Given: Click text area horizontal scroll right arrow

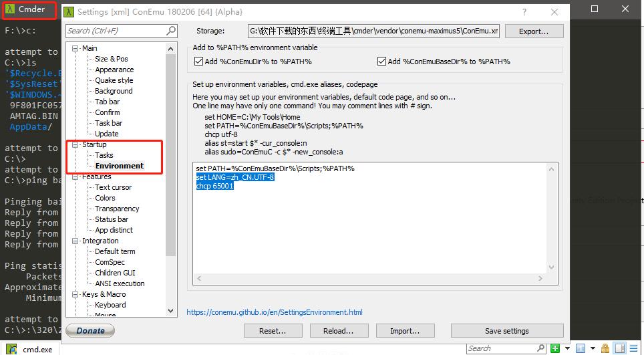Looking at the screenshot, I should coord(540,279).
